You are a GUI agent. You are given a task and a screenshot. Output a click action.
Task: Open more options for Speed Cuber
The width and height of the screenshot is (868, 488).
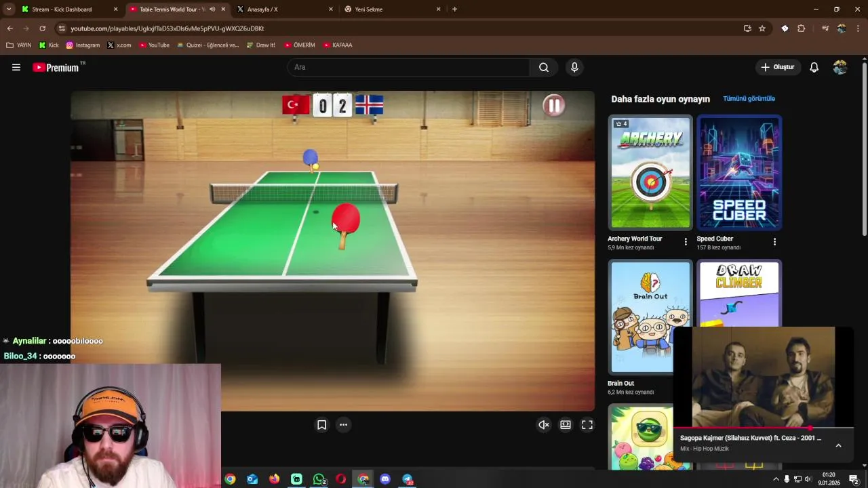pyautogui.click(x=774, y=241)
